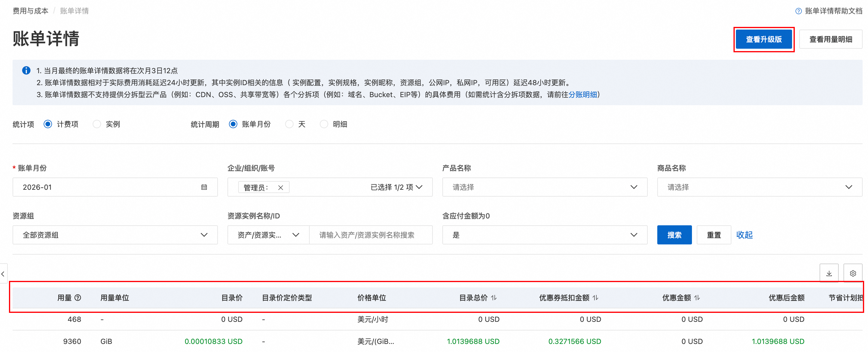Open the 产品名称 dropdown
Screen dimensions: 868x352
pos(545,187)
